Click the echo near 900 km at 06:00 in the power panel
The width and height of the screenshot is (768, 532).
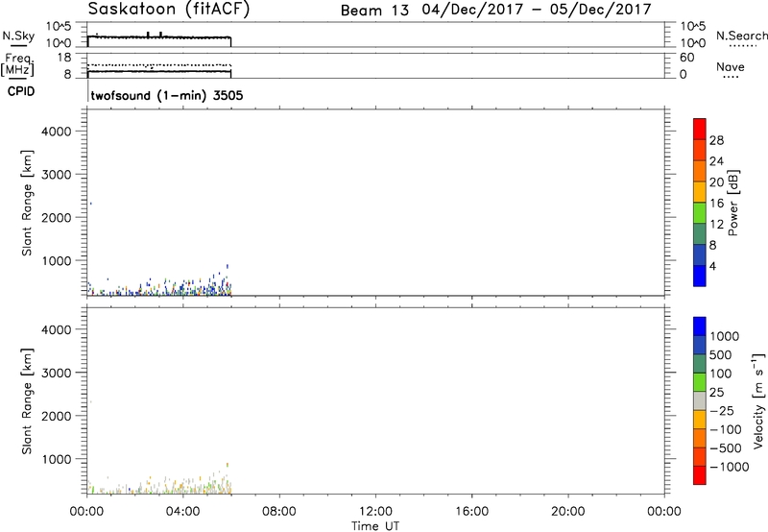pyautogui.click(x=228, y=267)
